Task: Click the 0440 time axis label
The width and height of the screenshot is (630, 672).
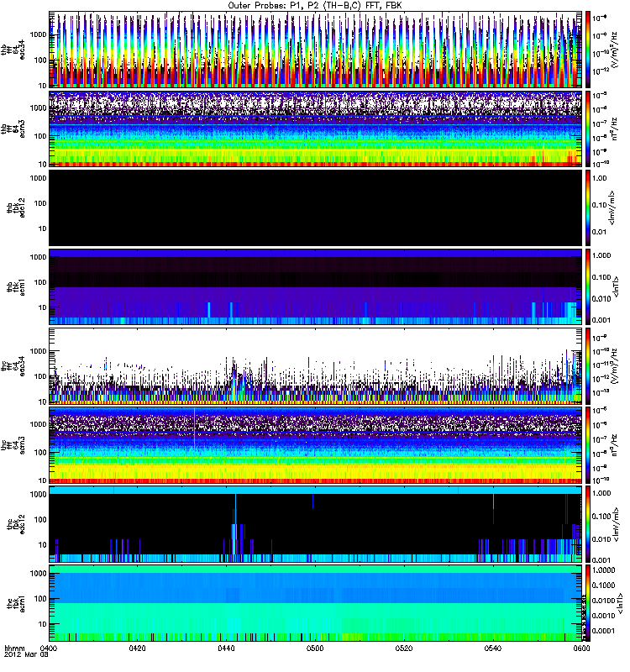Action: point(227,648)
